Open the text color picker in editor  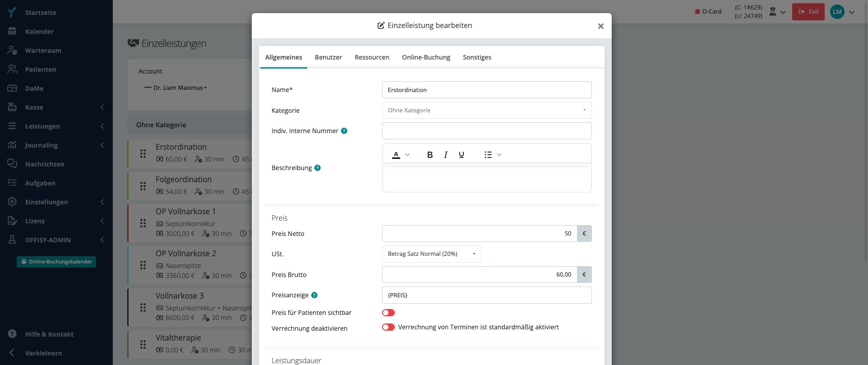(x=401, y=155)
